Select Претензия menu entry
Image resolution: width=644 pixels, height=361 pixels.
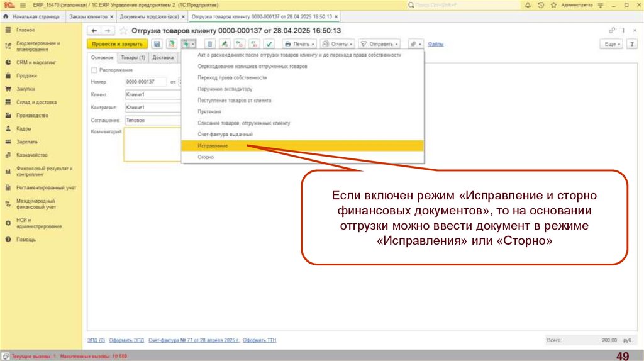click(303, 112)
